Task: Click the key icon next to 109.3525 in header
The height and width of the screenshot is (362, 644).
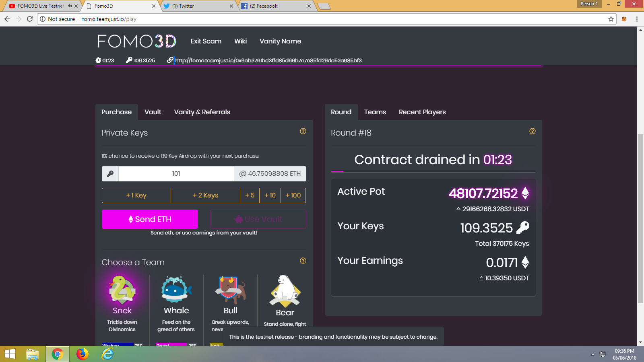Action: pyautogui.click(x=129, y=60)
